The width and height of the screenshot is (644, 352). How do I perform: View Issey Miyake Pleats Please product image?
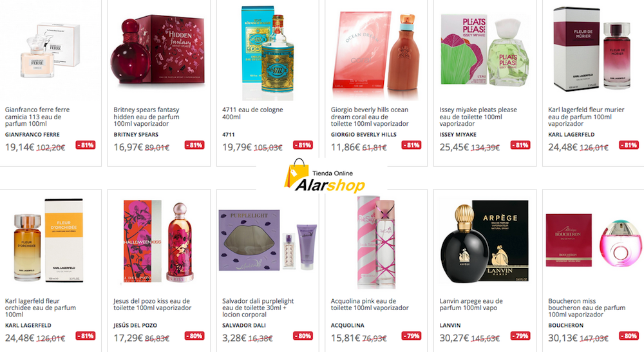[x=484, y=50]
